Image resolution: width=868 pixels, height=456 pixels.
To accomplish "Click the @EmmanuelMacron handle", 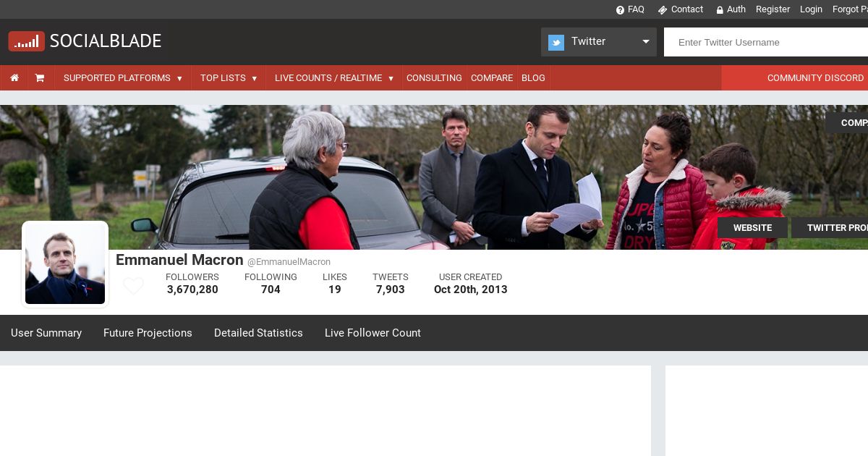I will pos(289,262).
